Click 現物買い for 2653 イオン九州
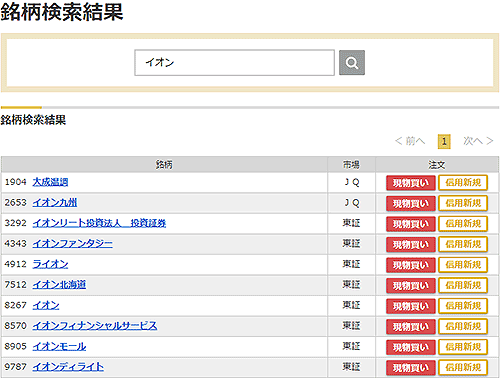 click(411, 203)
